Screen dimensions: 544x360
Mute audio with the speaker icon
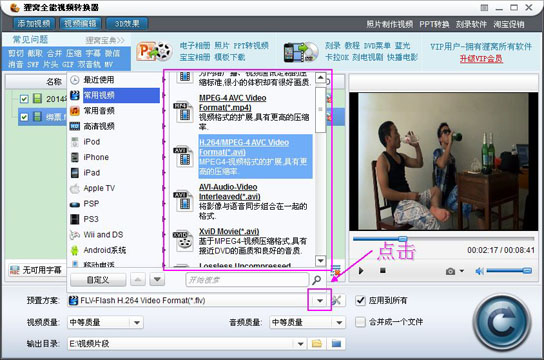click(479, 271)
